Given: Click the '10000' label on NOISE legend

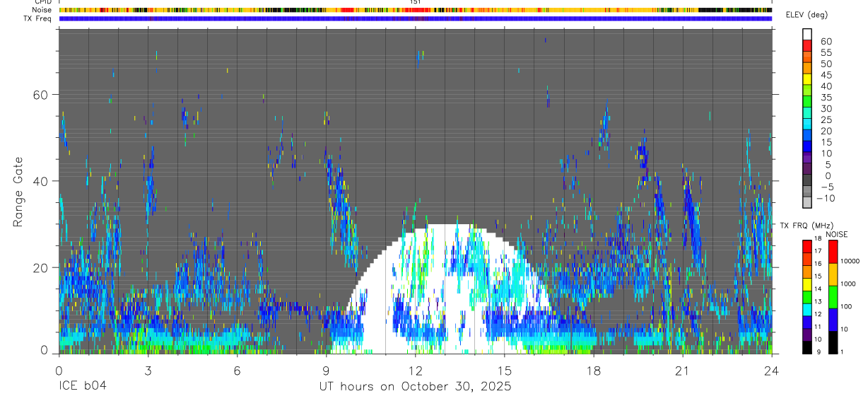Looking at the screenshot, I should coord(849,261).
